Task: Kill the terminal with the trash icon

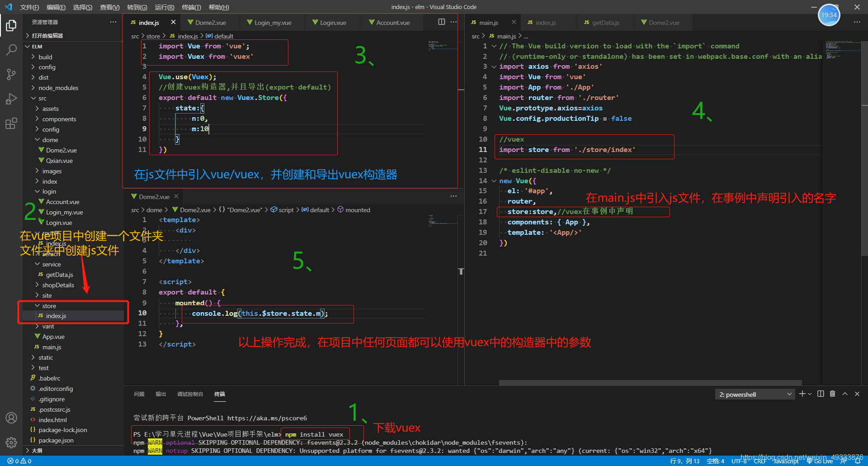Action: [832, 394]
